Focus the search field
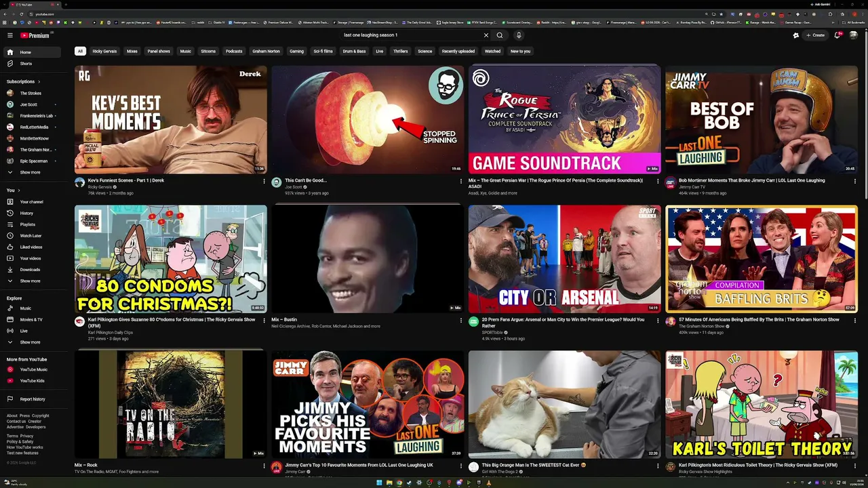Viewport: 868px width, 488px height. tap(412, 35)
